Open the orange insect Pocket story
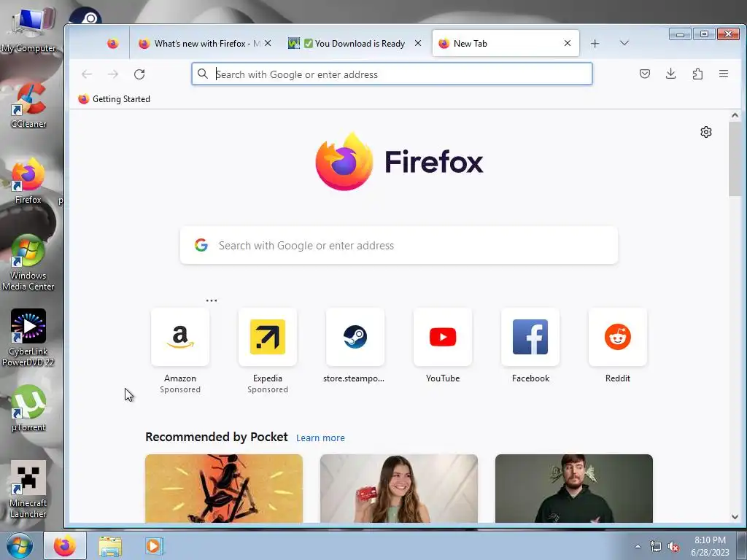Screen dimensions: 747x560 224,489
